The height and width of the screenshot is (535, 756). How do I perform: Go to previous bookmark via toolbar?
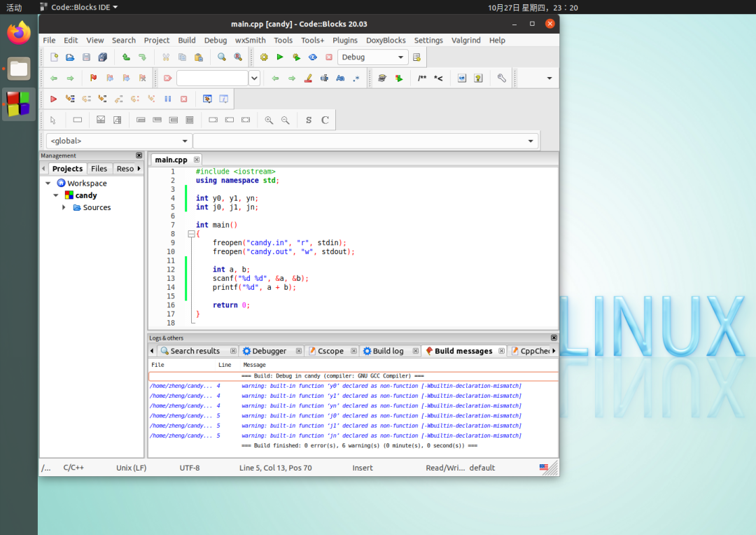pos(110,78)
